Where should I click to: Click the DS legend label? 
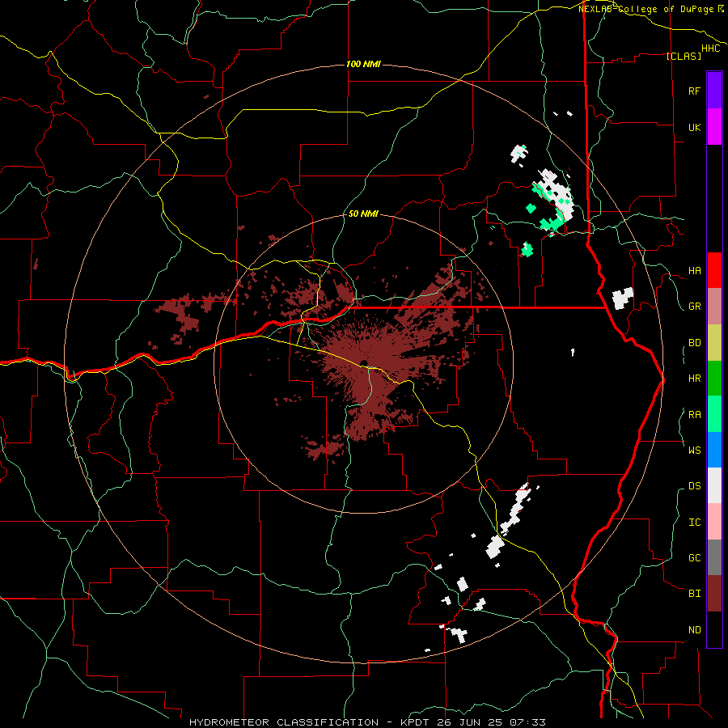694,486
